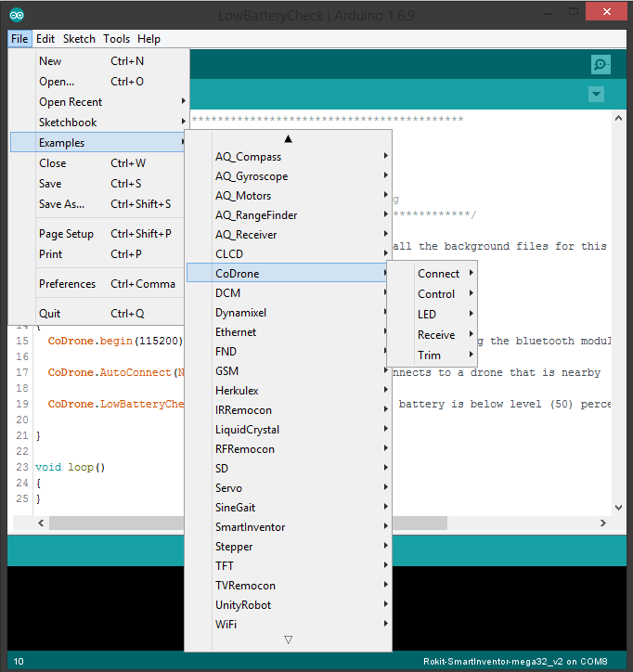The width and height of the screenshot is (633, 672).
Task: Expand the Sketchbook submenu
Action: point(99,123)
